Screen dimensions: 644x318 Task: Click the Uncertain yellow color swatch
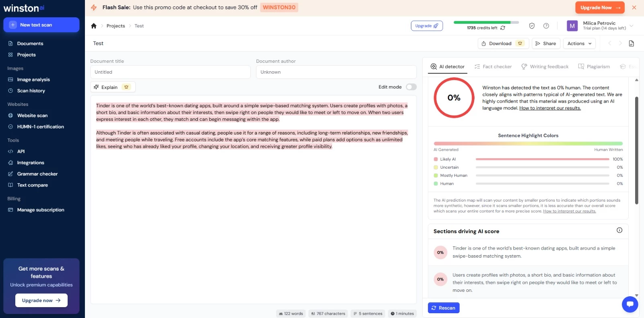436,167
